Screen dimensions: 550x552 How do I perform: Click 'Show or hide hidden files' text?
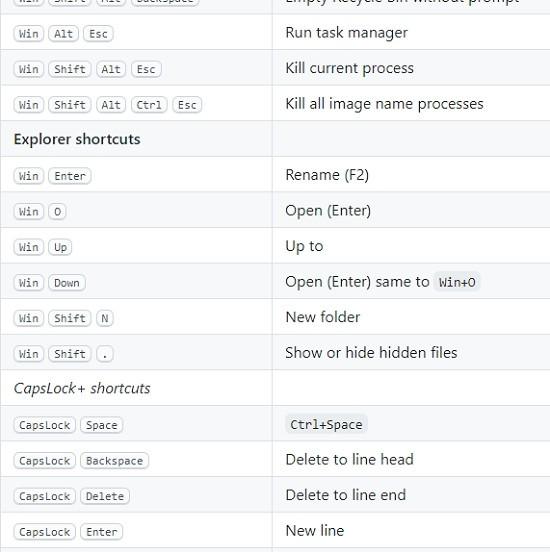(371, 353)
